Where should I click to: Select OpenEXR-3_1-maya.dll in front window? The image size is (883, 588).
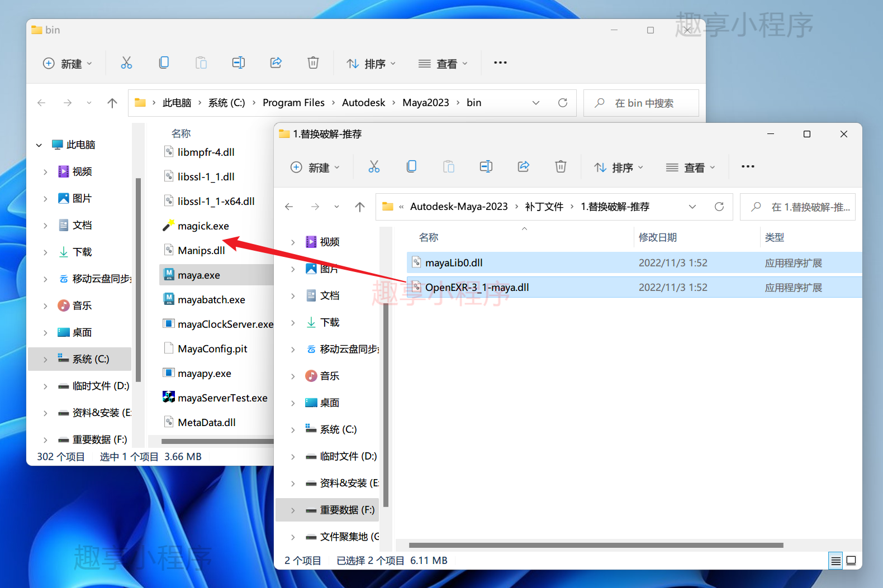click(x=634, y=287)
